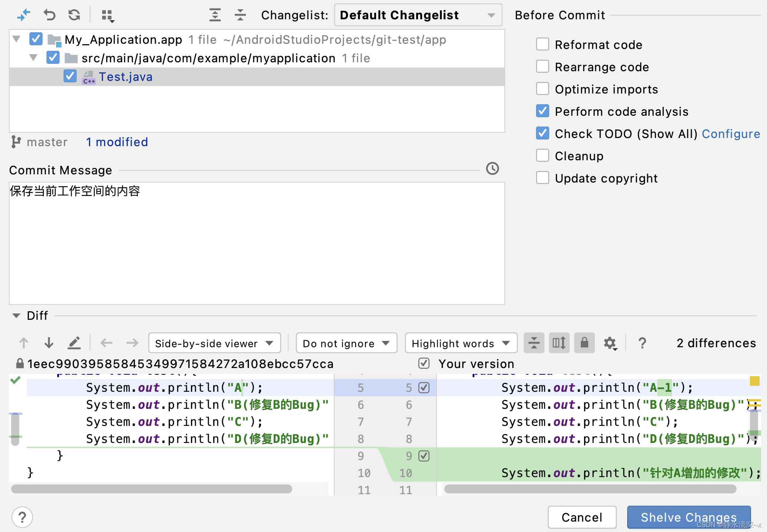Uncheck the Perform code analysis option
The image size is (767, 532).
(x=543, y=111)
